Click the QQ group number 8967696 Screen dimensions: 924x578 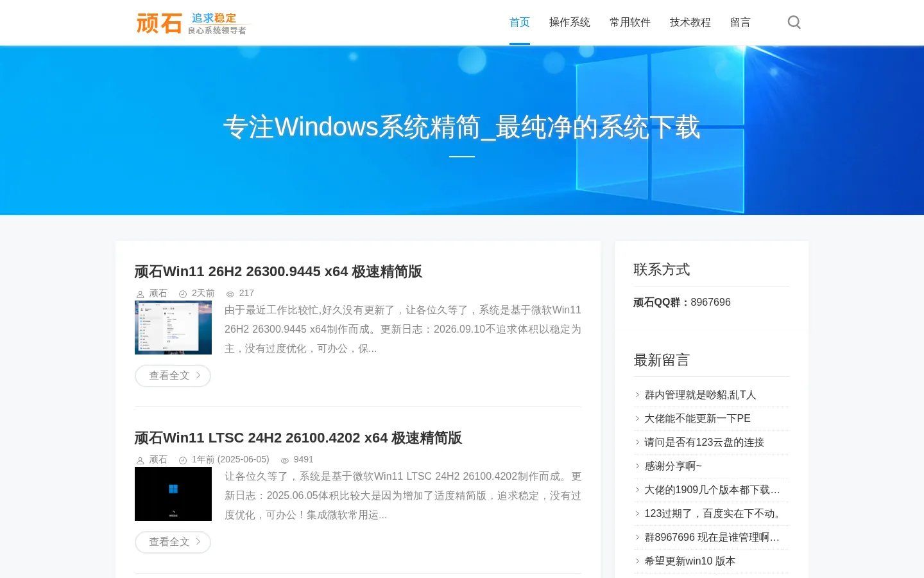coord(710,302)
